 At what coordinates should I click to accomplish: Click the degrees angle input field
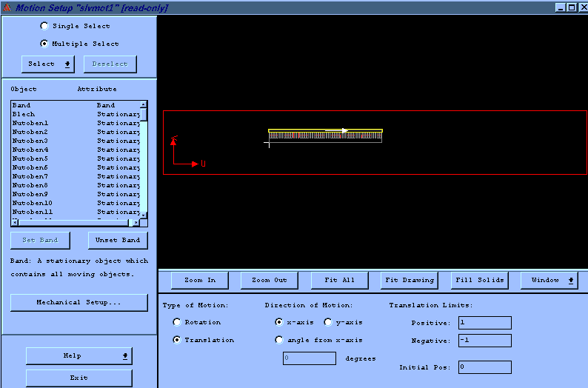click(310, 358)
